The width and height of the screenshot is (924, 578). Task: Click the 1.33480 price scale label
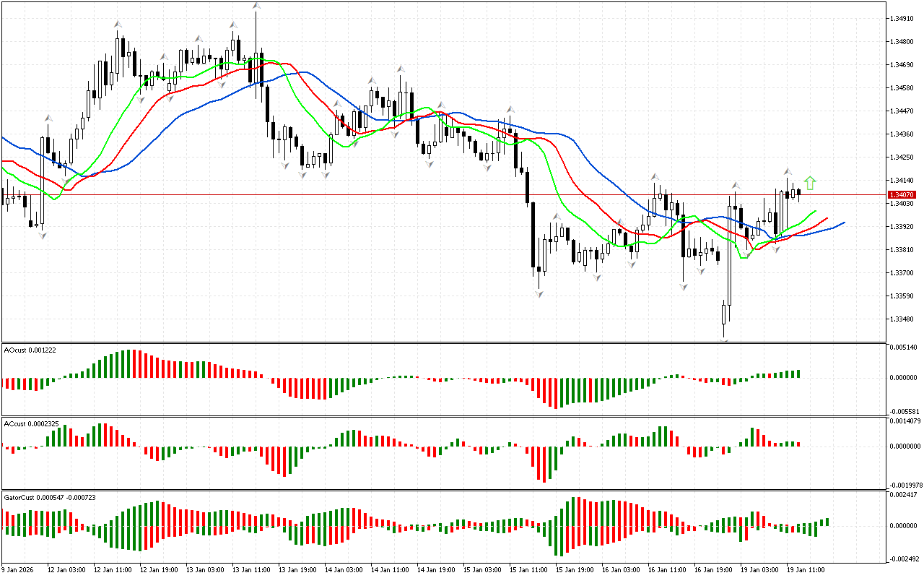(905, 319)
